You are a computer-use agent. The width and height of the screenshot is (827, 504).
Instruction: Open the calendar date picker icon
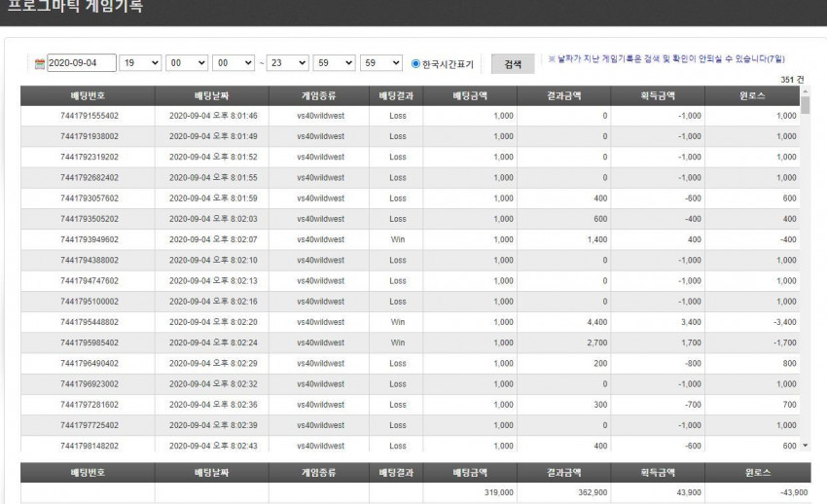40,64
